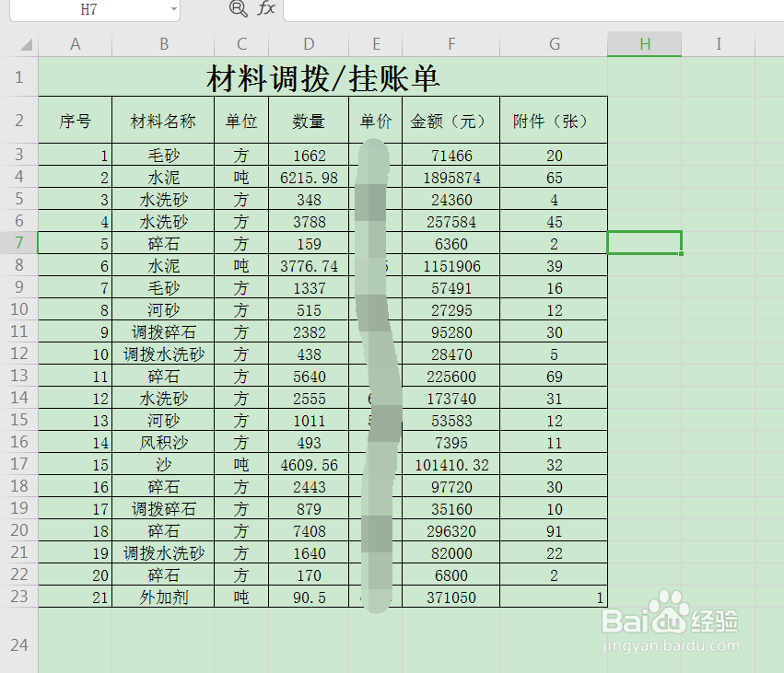Click quantity cell 90.5
The width and height of the screenshot is (784, 673).
click(309, 598)
